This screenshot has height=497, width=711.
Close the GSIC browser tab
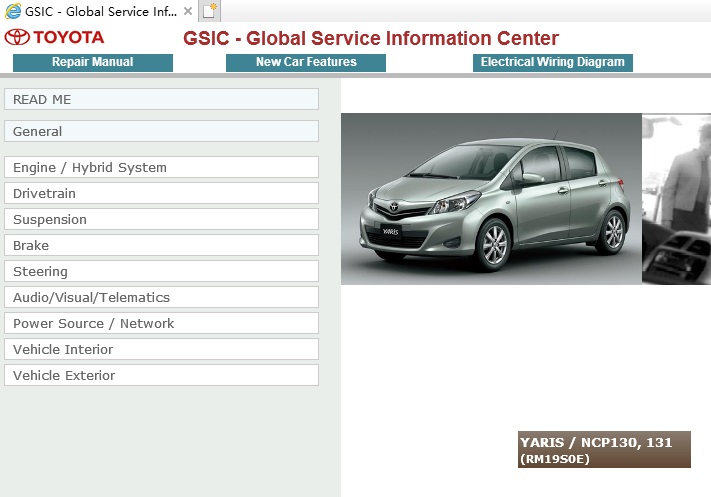pyautogui.click(x=188, y=11)
